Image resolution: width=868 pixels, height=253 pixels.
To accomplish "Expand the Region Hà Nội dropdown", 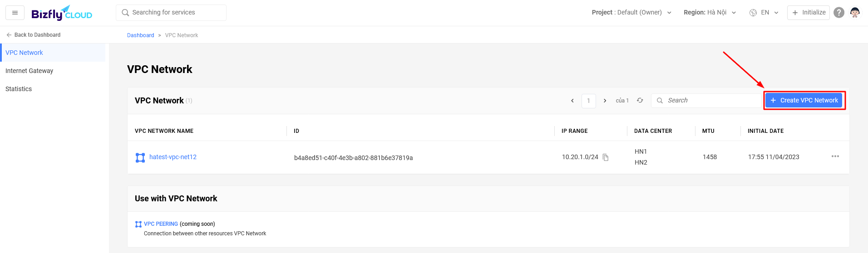I will (710, 13).
